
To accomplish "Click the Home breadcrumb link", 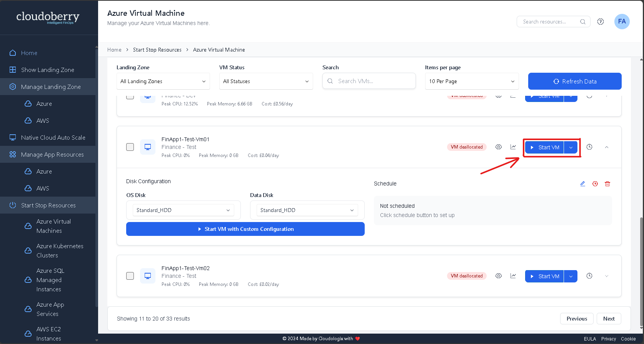I will (114, 50).
